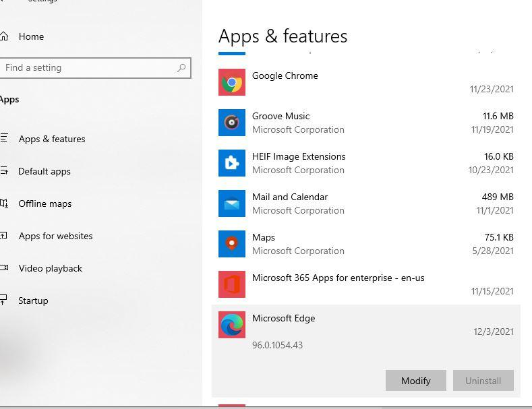The height and width of the screenshot is (409, 532).
Task: Click the Apps & features page heading
Action: pyautogui.click(x=283, y=36)
